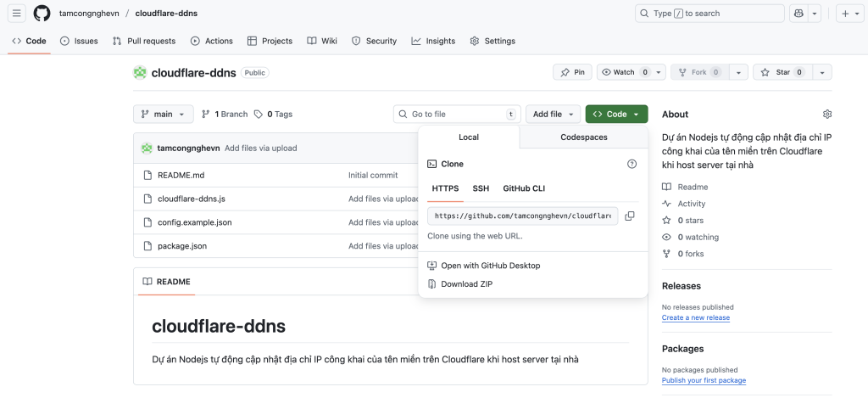Expand the Add file dropdown
The image size is (868, 398).
pos(553,114)
